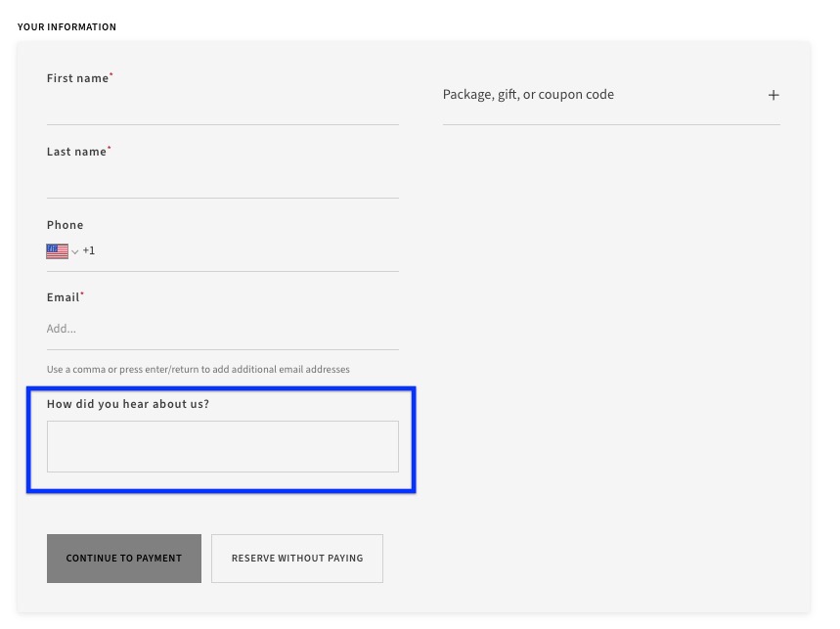The width and height of the screenshot is (840, 629).
Task: Click the red asterisk beside Email
Action: click(x=82, y=292)
